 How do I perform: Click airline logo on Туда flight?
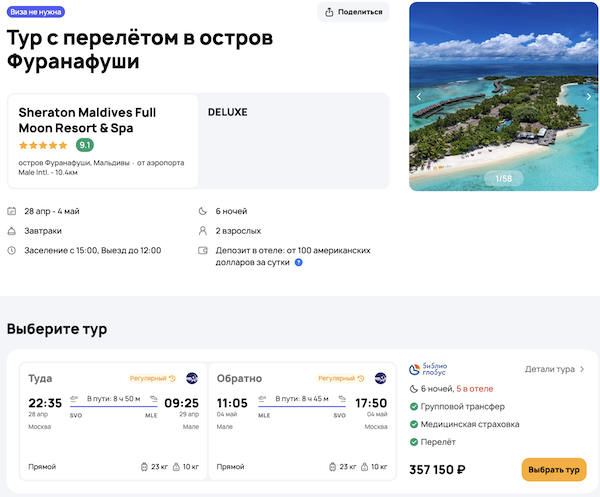tap(192, 378)
